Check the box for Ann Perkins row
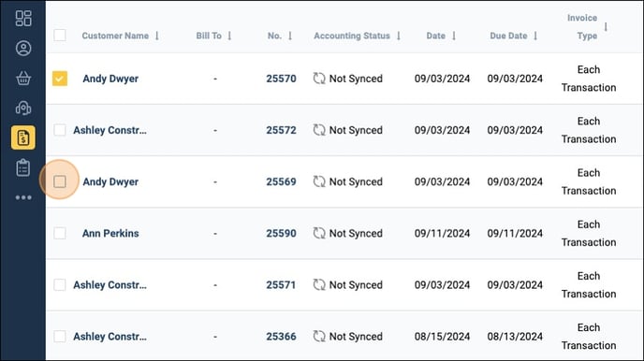Viewport: 644px width, 361px height. click(60, 233)
